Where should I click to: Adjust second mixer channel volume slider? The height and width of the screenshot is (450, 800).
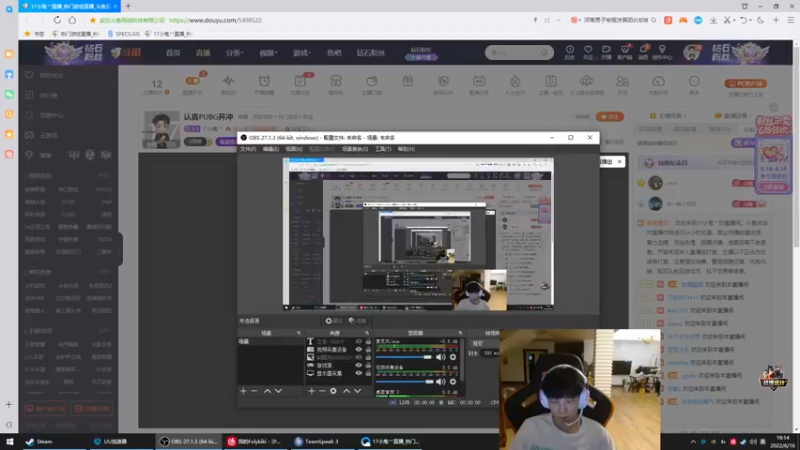405,382
